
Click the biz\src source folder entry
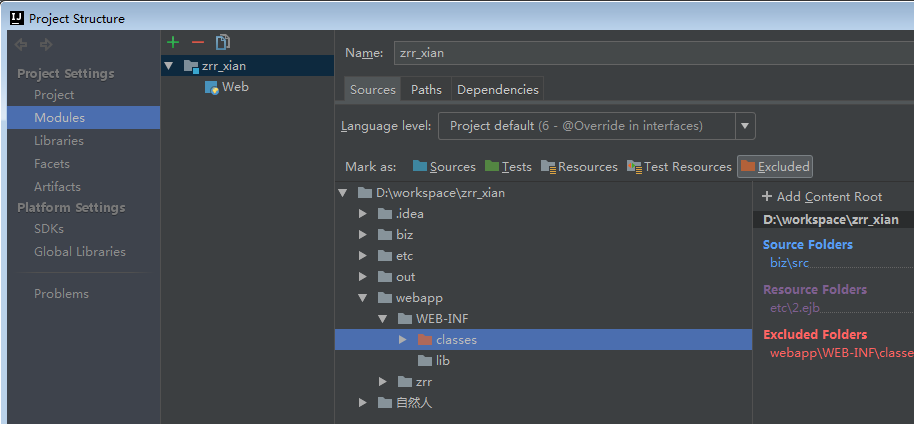(789, 263)
